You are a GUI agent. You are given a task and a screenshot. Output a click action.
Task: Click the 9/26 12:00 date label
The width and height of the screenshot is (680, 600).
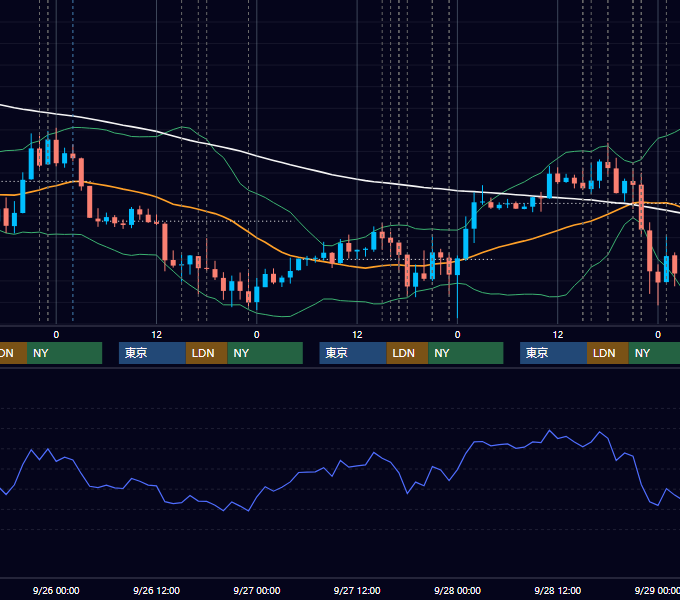click(156, 590)
